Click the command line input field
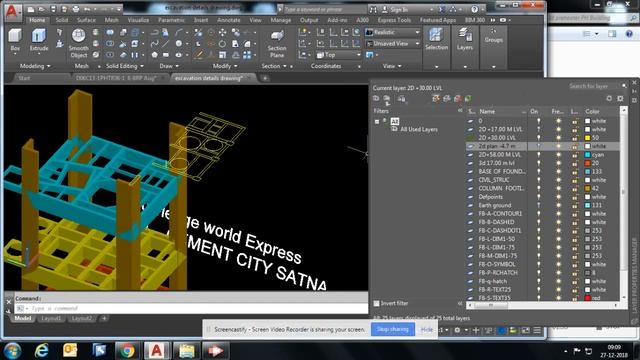The image size is (640, 360). point(191,309)
